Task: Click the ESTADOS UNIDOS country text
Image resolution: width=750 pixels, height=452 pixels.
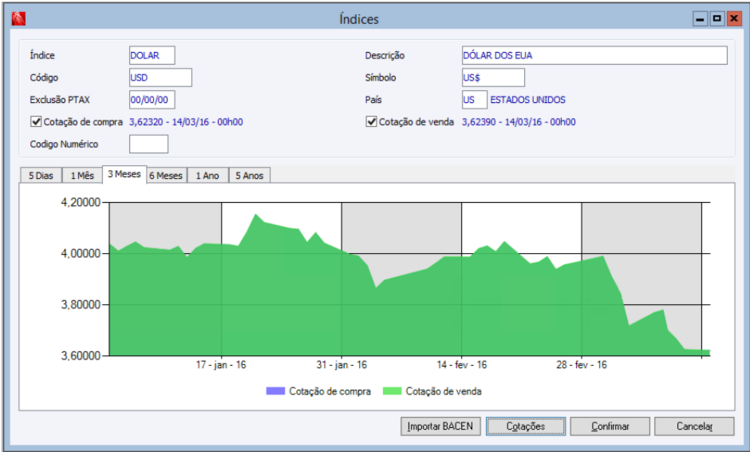Action: coord(528,100)
